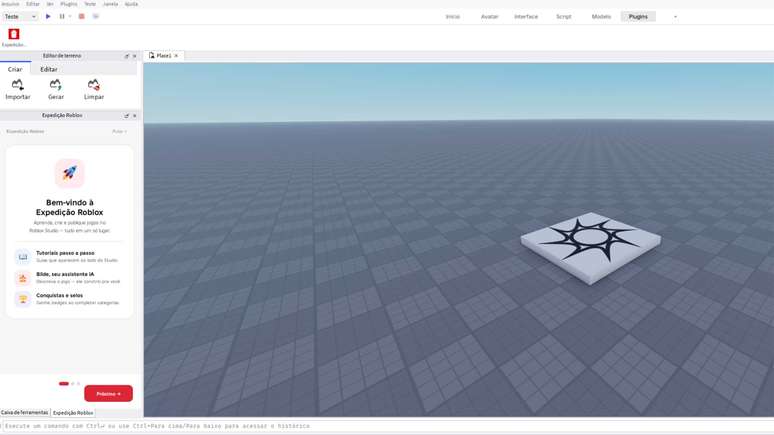774x435 pixels.
Task: Click the Expedição Roblox breadcrumb label
Action: (26, 131)
